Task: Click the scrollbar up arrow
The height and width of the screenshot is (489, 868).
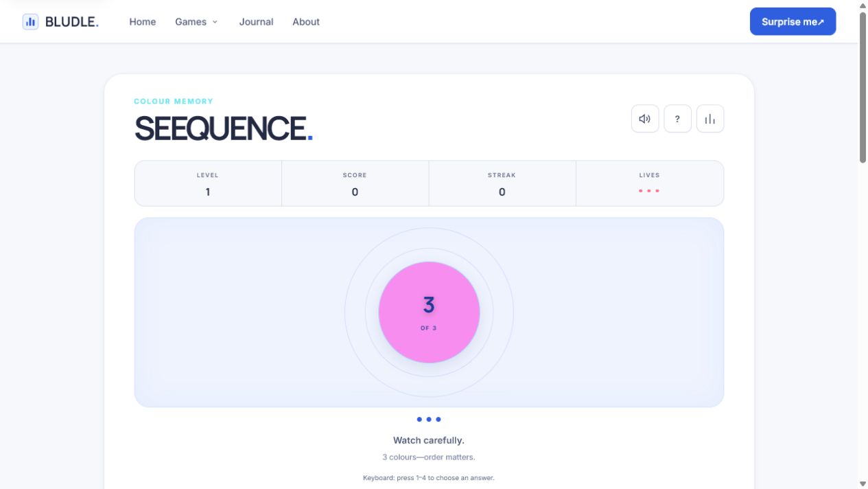Action: tap(863, 5)
